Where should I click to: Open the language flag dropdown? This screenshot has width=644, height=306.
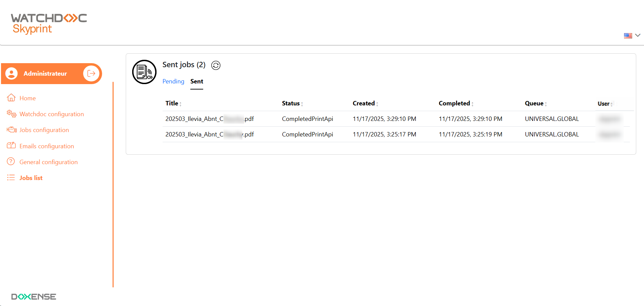point(632,35)
